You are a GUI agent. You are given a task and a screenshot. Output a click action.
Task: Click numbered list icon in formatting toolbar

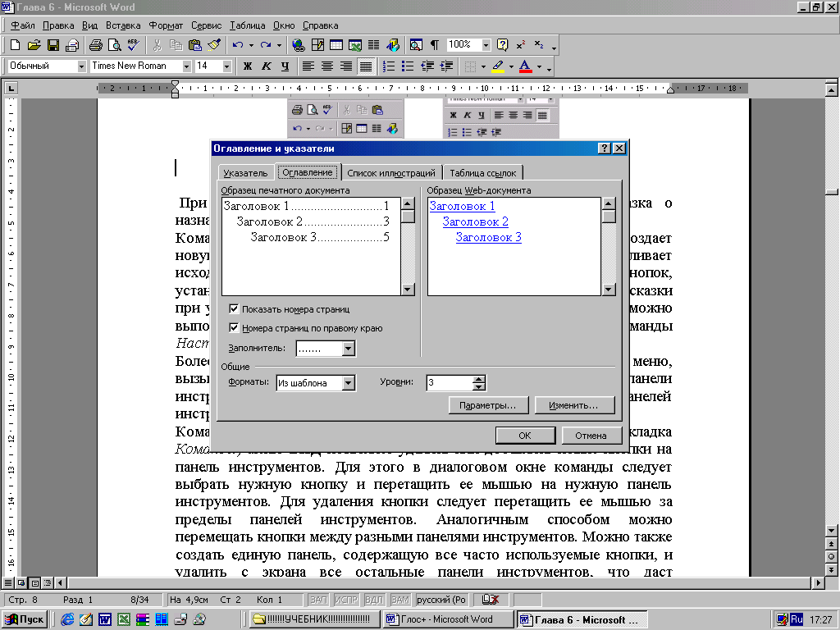[389, 66]
